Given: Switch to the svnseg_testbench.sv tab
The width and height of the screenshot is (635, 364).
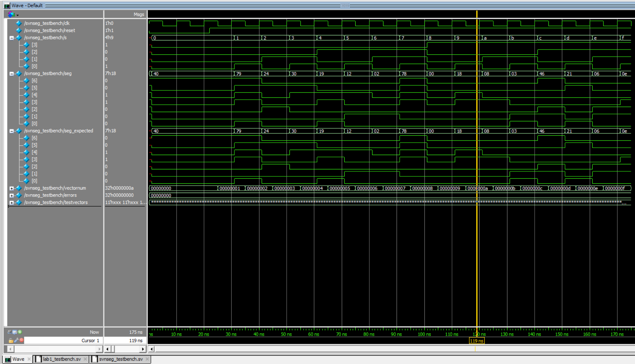Looking at the screenshot, I should (121, 359).
